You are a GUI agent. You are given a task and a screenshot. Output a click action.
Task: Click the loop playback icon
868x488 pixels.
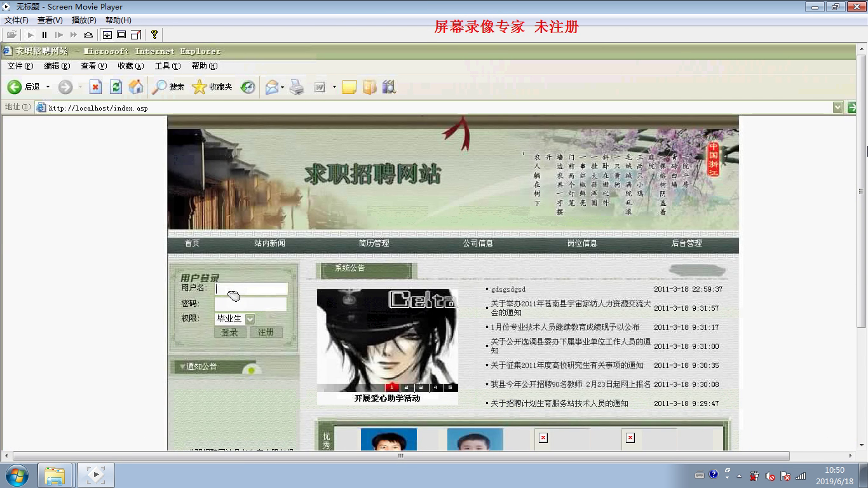point(88,35)
